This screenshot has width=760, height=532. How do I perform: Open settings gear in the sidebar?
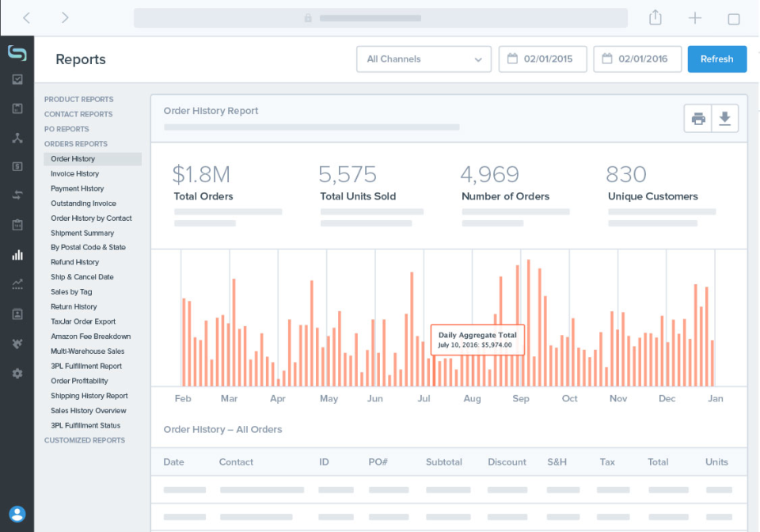point(17,373)
